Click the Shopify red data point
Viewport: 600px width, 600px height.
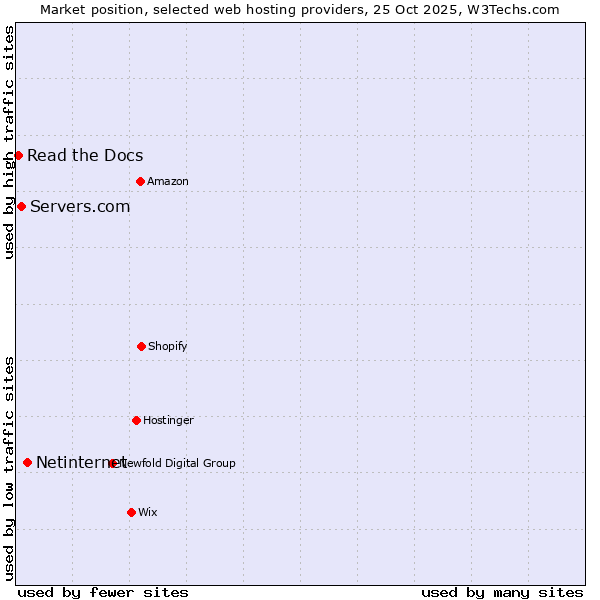pos(141,346)
